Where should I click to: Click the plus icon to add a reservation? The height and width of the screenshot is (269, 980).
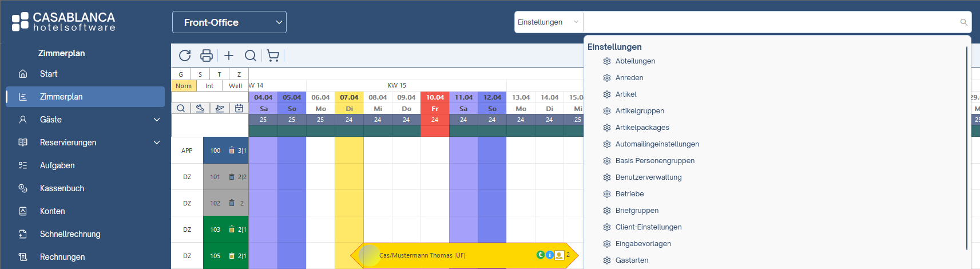(x=229, y=56)
